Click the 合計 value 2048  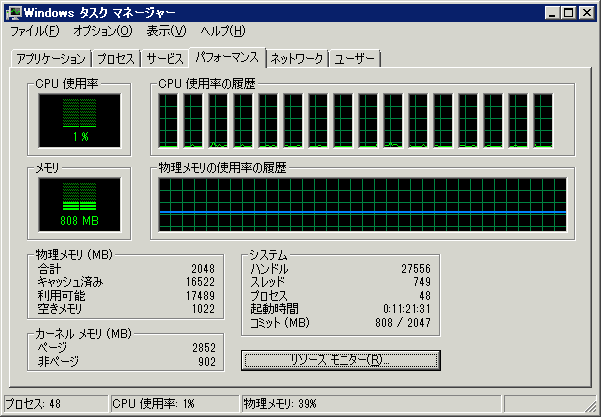click(x=203, y=269)
